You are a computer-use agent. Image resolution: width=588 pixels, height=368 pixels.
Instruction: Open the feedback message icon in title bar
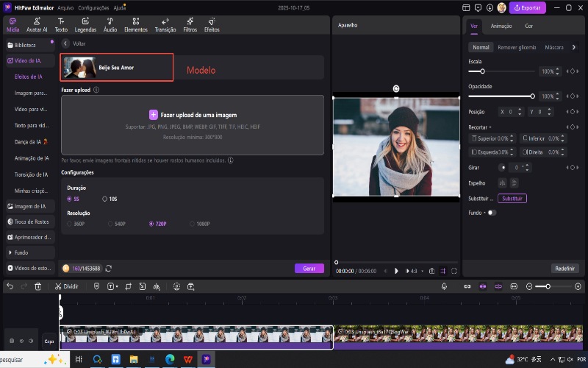[478, 7]
